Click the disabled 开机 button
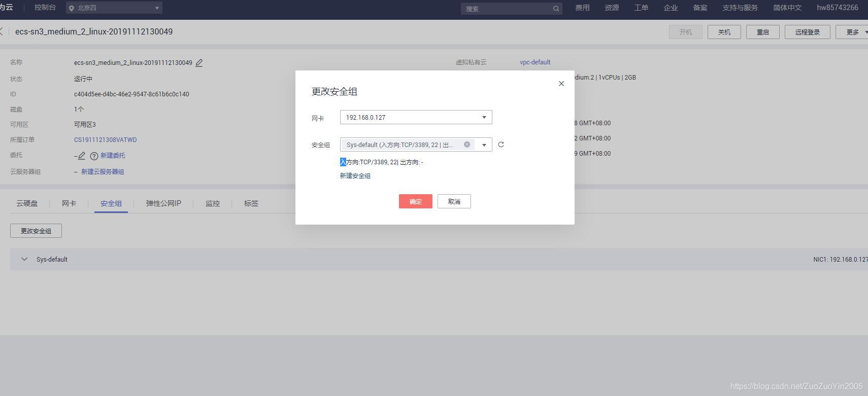 pos(686,32)
